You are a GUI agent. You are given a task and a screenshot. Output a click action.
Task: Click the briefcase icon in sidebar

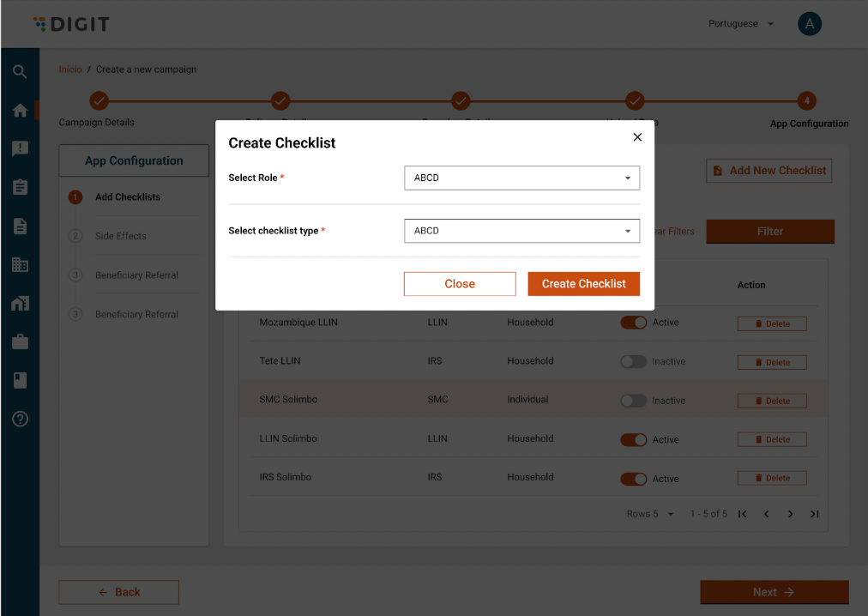point(20,342)
